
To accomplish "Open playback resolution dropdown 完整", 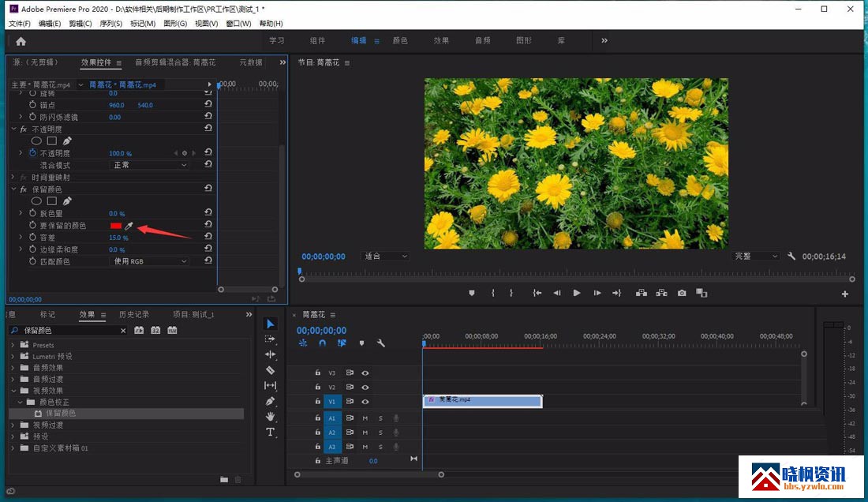I will [x=755, y=257].
